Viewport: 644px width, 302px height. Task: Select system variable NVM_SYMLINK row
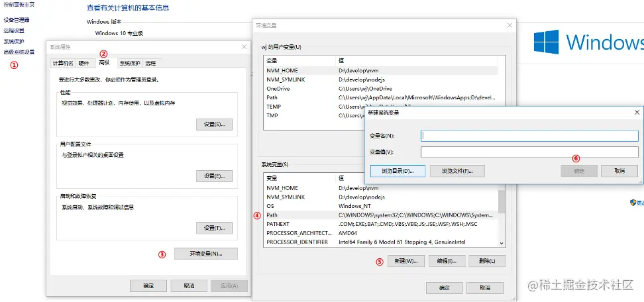[381, 197]
